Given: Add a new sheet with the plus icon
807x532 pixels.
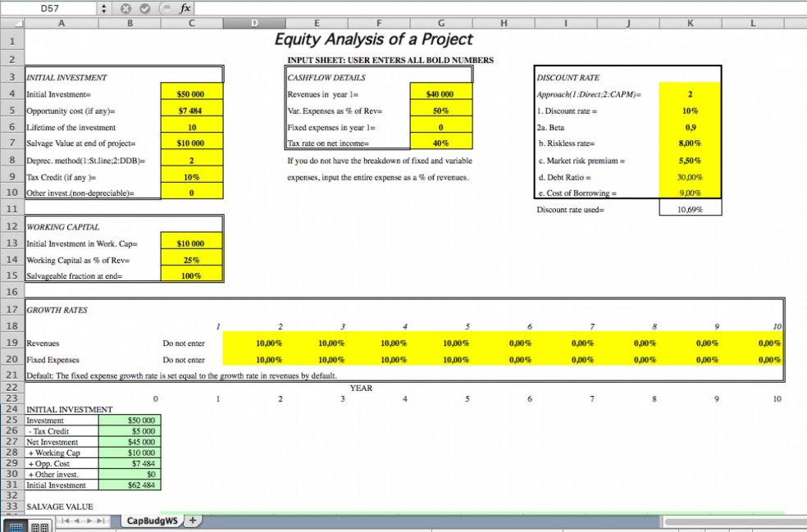Looking at the screenshot, I should coord(191,521).
